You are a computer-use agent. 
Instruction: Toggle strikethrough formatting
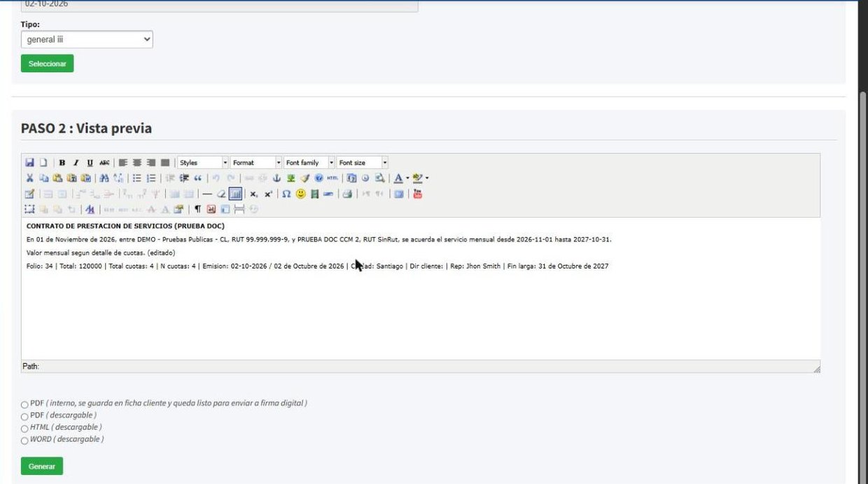[104, 163]
